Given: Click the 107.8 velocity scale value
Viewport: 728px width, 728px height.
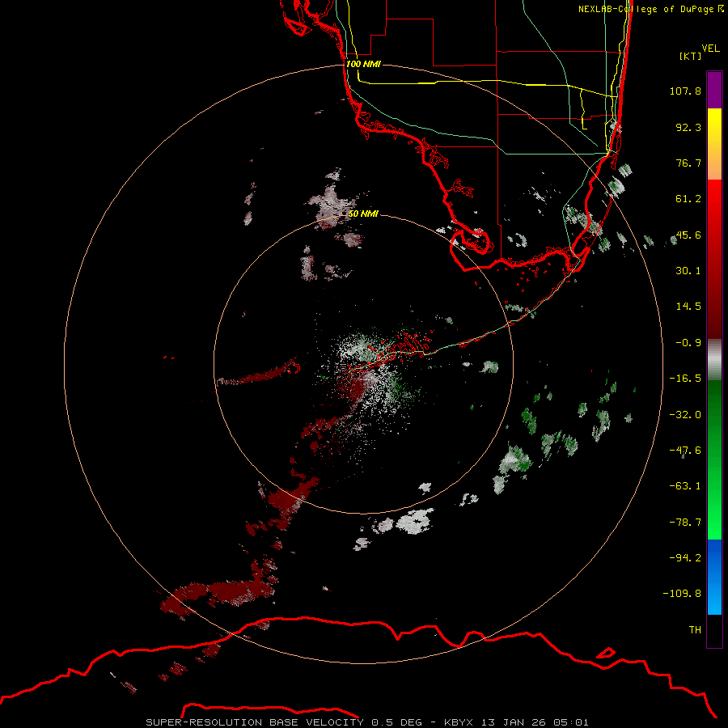Looking at the screenshot, I should 685,91.
